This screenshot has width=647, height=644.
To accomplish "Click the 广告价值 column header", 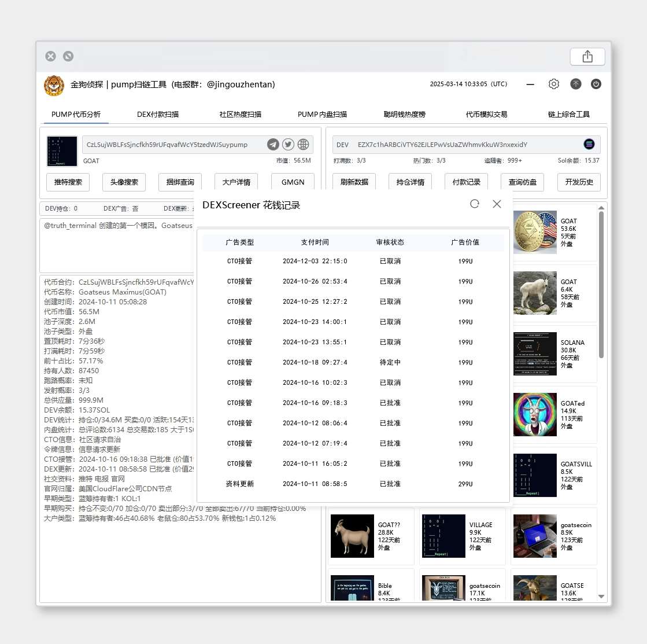I will [465, 242].
